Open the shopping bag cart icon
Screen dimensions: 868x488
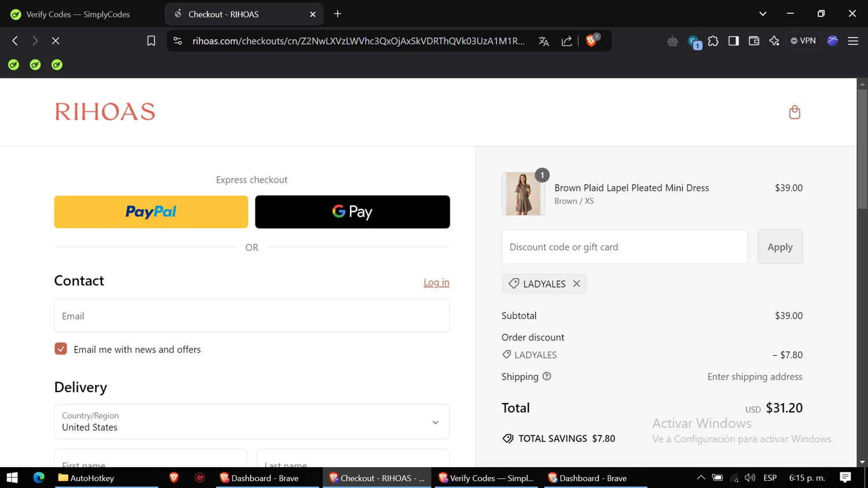coord(795,112)
